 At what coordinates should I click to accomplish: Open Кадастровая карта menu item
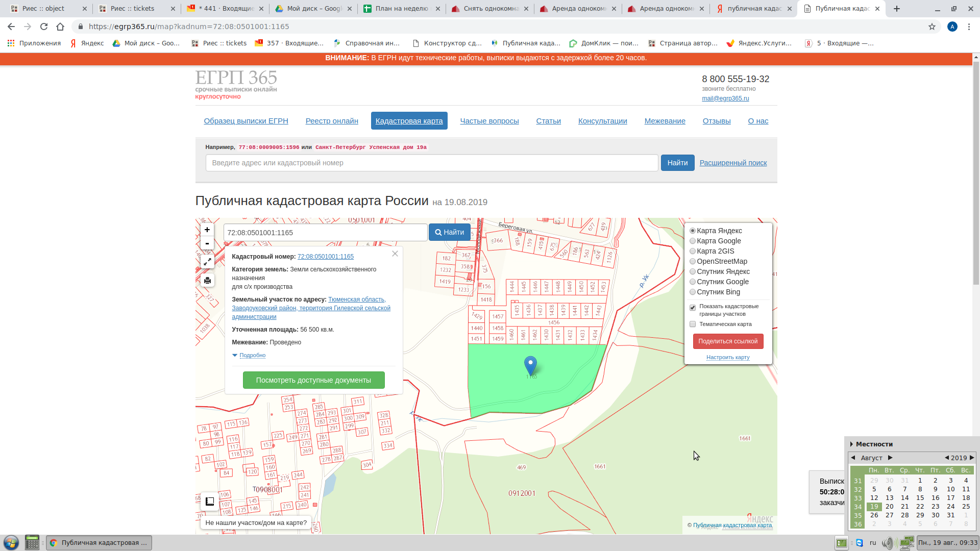pos(409,121)
